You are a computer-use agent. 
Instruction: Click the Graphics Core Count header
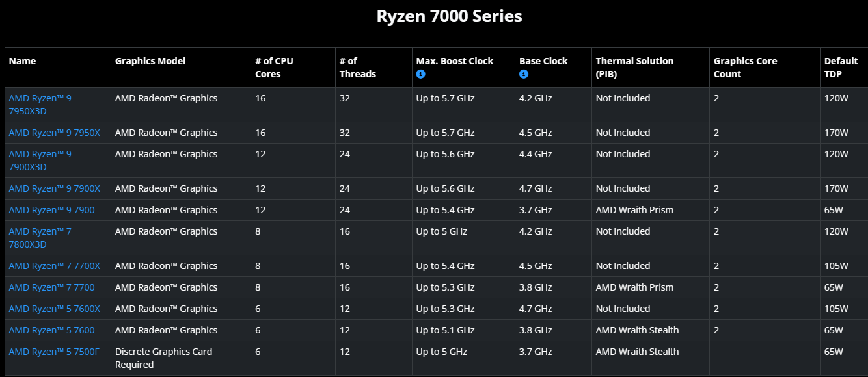click(x=745, y=68)
